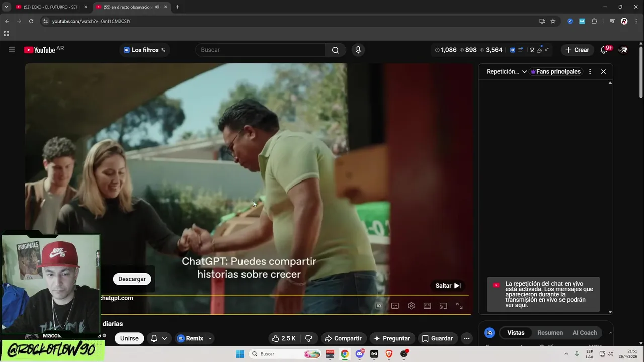Open more actions ellipsis under video
The width and height of the screenshot is (644, 362).
(466, 338)
